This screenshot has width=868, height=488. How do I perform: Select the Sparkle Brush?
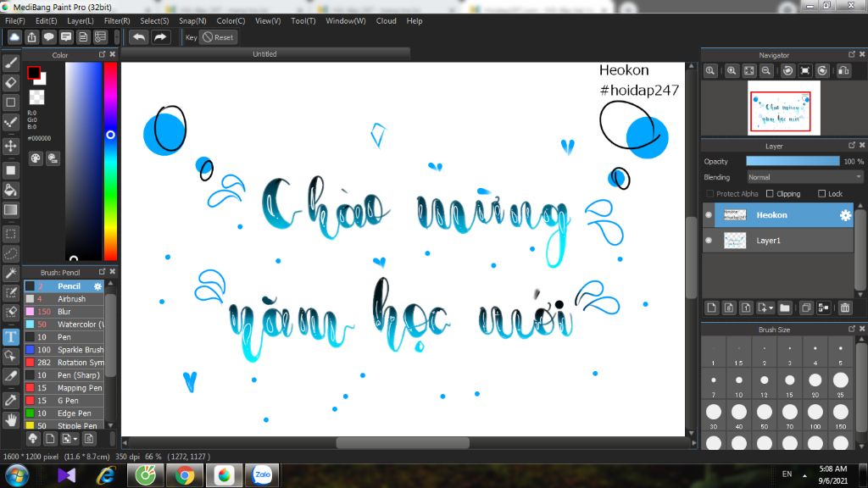click(64, 350)
